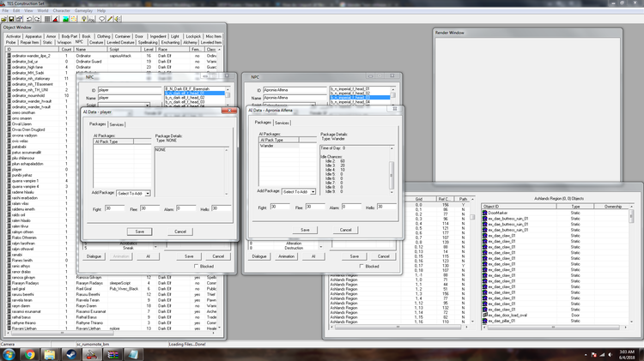Open landscape editing toolbar icon
The width and height of the screenshot is (644, 361).
(x=66, y=19)
